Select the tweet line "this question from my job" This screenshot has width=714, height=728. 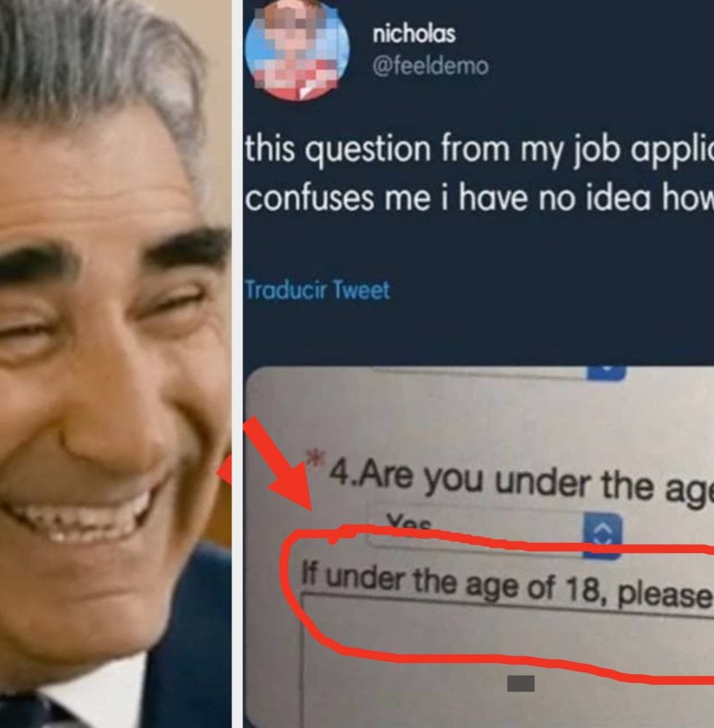click(479, 149)
